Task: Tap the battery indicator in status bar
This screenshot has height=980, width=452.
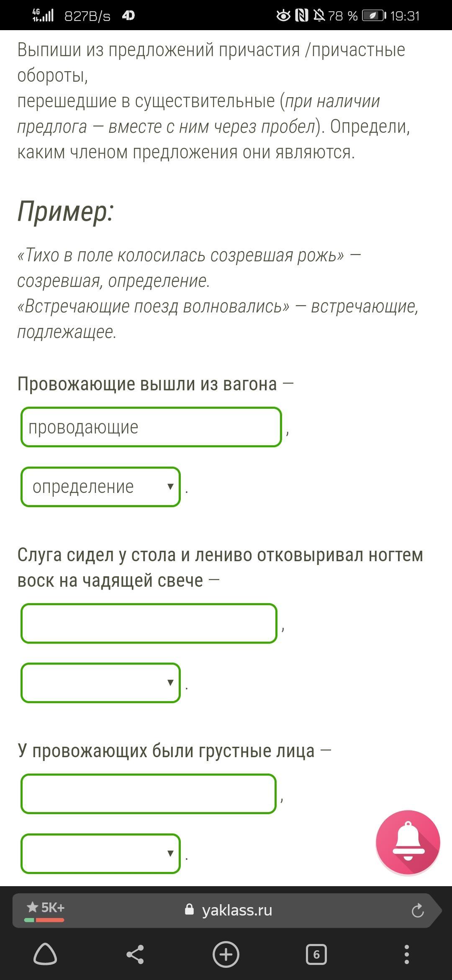Action: point(373,16)
